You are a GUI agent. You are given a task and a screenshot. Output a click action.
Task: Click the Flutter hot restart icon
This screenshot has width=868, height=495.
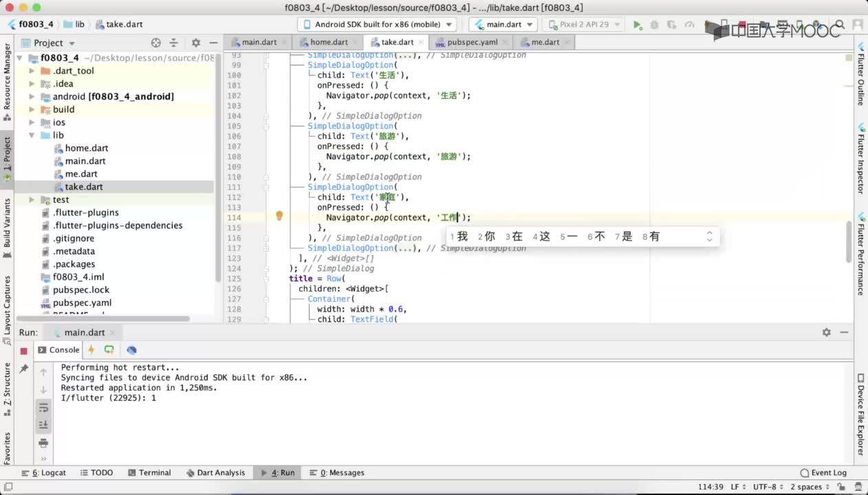[x=109, y=350]
